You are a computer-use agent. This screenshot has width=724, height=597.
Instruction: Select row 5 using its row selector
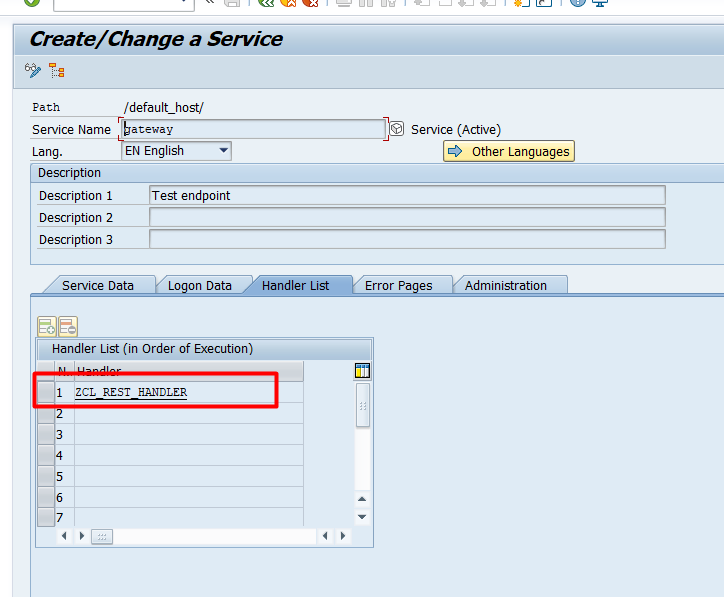(45, 476)
